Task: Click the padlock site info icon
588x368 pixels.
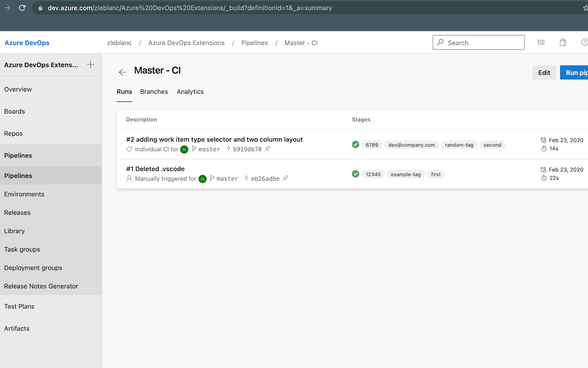Action: point(40,8)
